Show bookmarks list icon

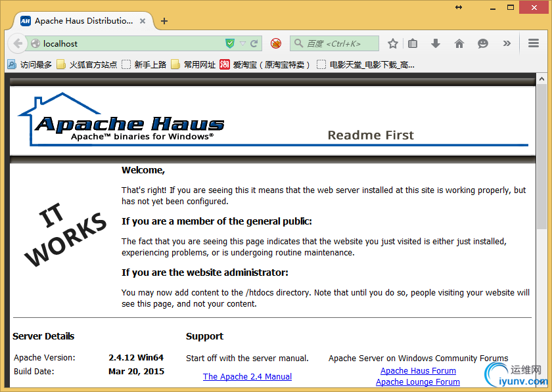(413, 43)
